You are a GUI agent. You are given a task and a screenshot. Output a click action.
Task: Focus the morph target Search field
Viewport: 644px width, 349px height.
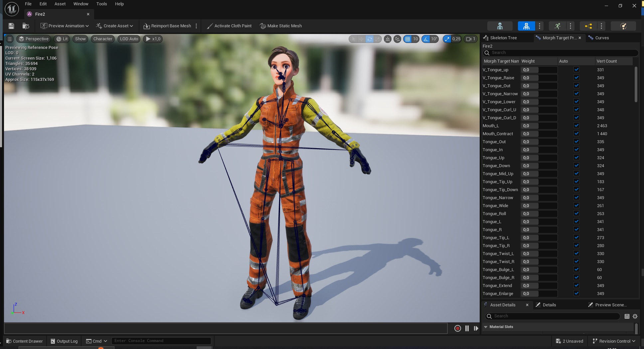(560, 53)
